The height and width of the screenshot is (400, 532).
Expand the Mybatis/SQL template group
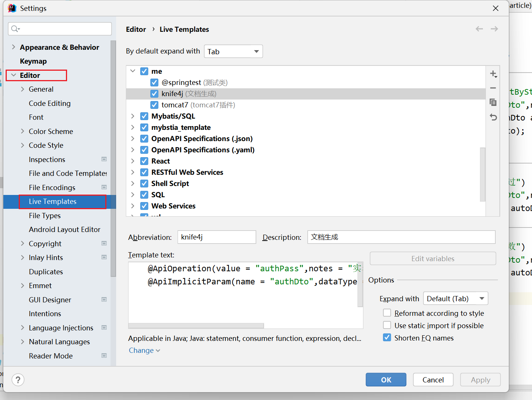[x=133, y=116]
